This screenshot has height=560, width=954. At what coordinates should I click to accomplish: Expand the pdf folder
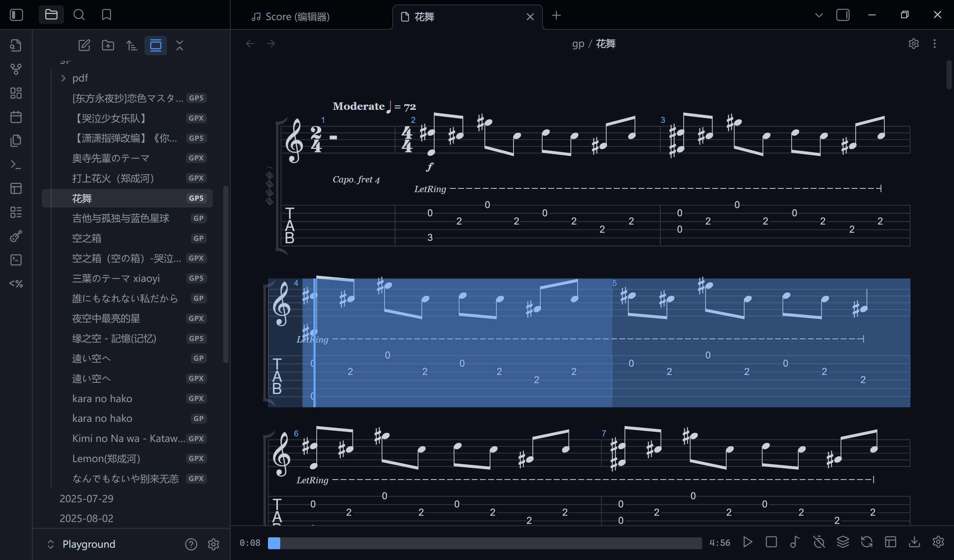pyautogui.click(x=64, y=78)
